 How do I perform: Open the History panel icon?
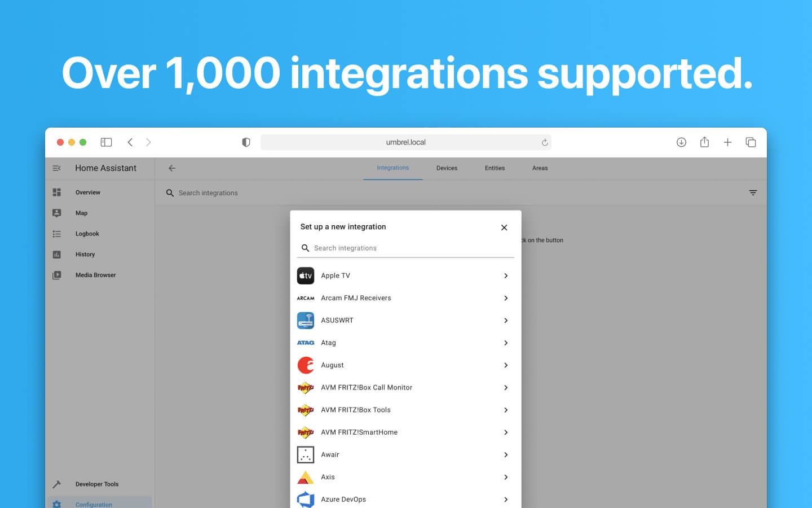coord(56,254)
